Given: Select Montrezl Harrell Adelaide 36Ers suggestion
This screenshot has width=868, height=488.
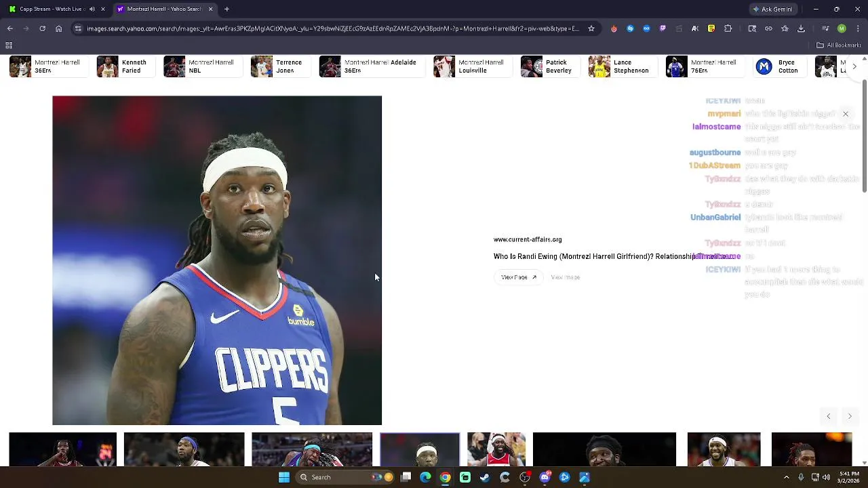Looking at the screenshot, I should 371,66.
